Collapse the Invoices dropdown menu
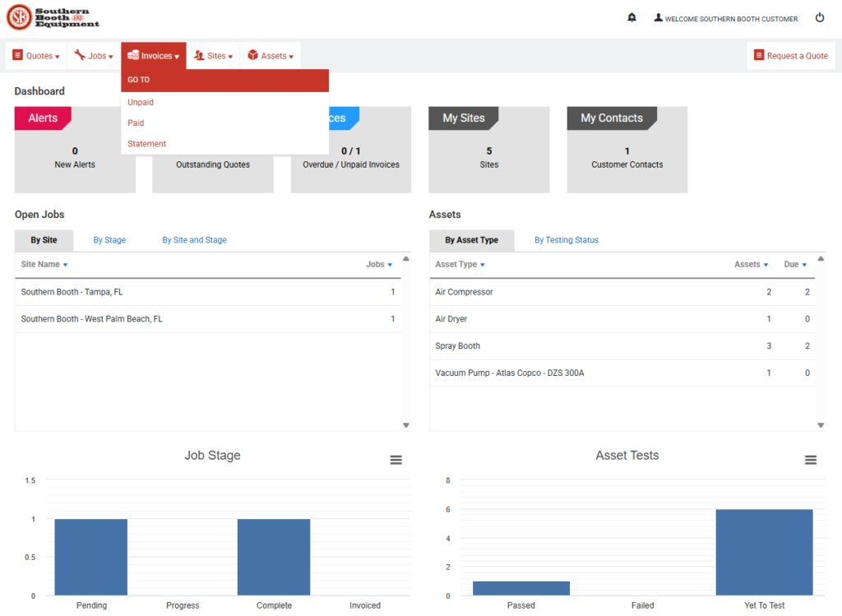Screen dimensions: 842x616 pyautogui.click(x=154, y=56)
